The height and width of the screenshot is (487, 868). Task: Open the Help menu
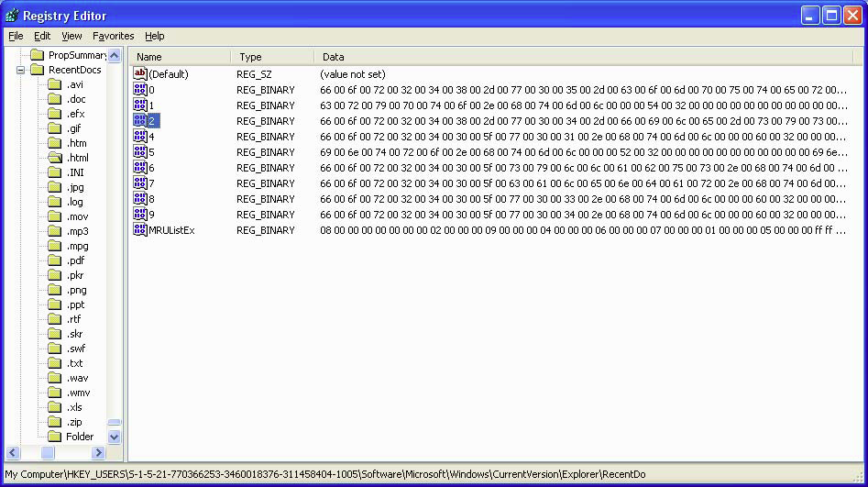coord(155,36)
